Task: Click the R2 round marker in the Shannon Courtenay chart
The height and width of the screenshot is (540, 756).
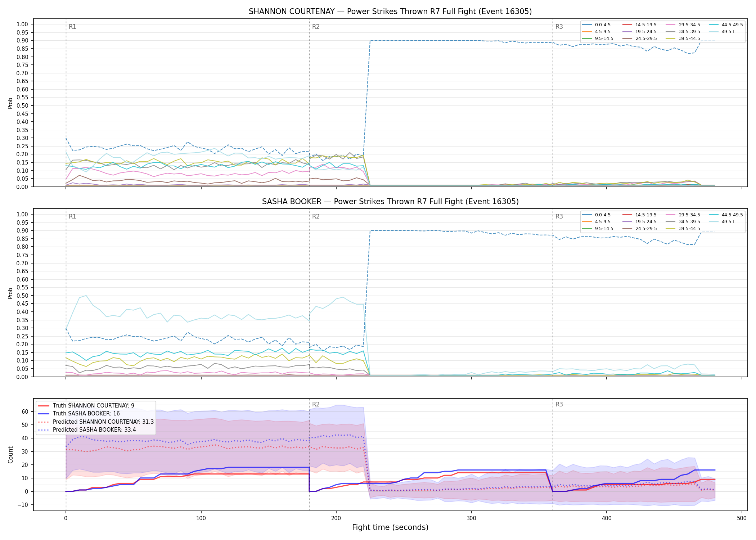Action: pos(316,27)
